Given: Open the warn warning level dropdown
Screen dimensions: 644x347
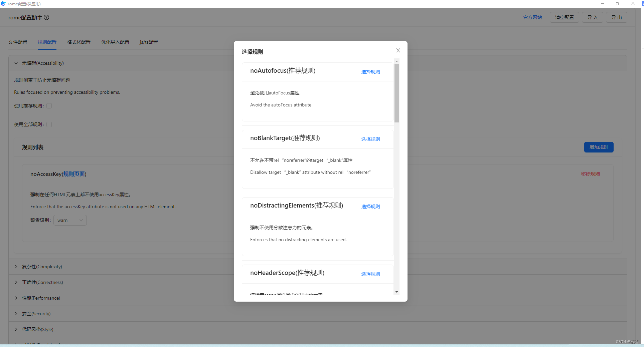Looking at the screenshot, I should click(x=70, y=220).
